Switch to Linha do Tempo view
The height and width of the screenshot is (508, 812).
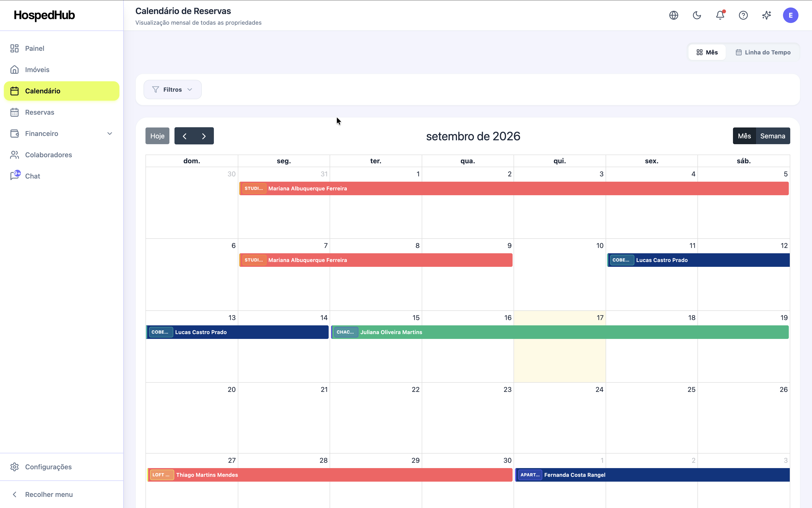[763, 52]
